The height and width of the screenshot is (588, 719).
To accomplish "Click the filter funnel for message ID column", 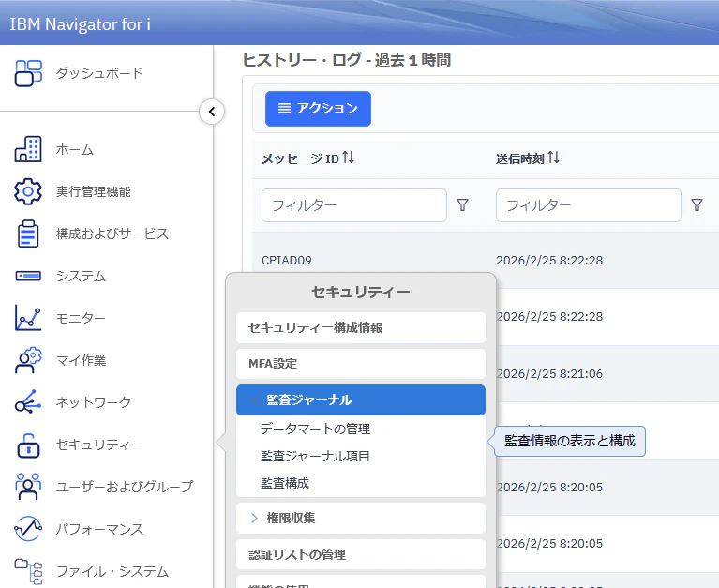I will [x=463, y=205].
